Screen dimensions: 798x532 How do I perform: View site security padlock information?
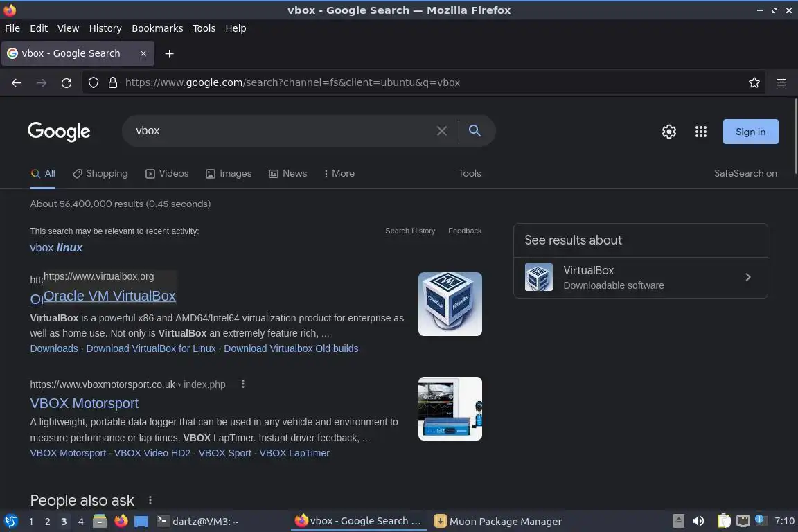click(x=113, y=82)
